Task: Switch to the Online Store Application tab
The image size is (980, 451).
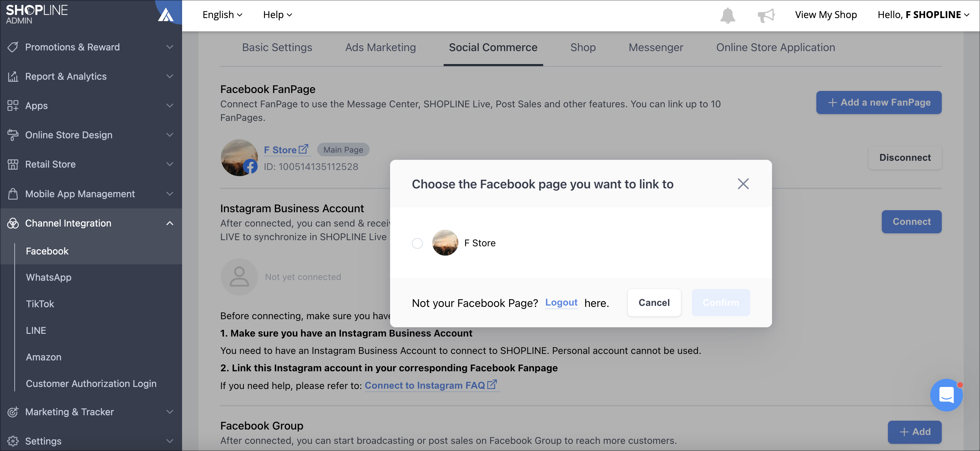Action: point(775,47)
